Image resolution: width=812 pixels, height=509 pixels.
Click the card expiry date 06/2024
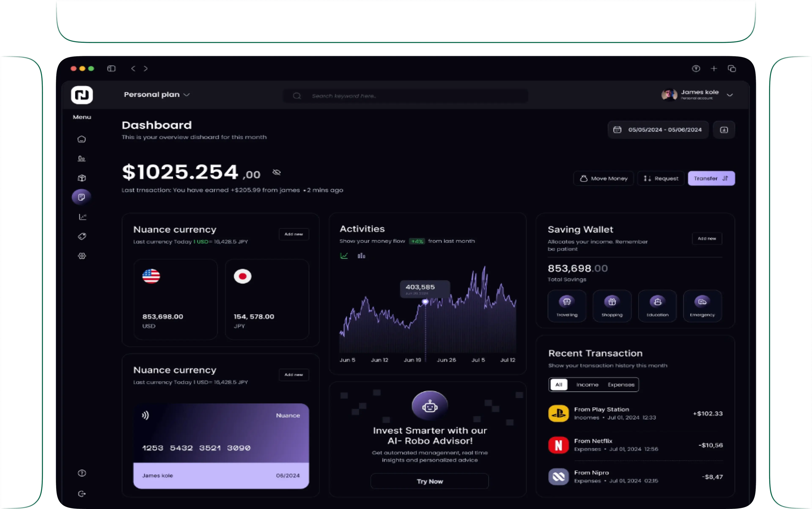[288, 475]
